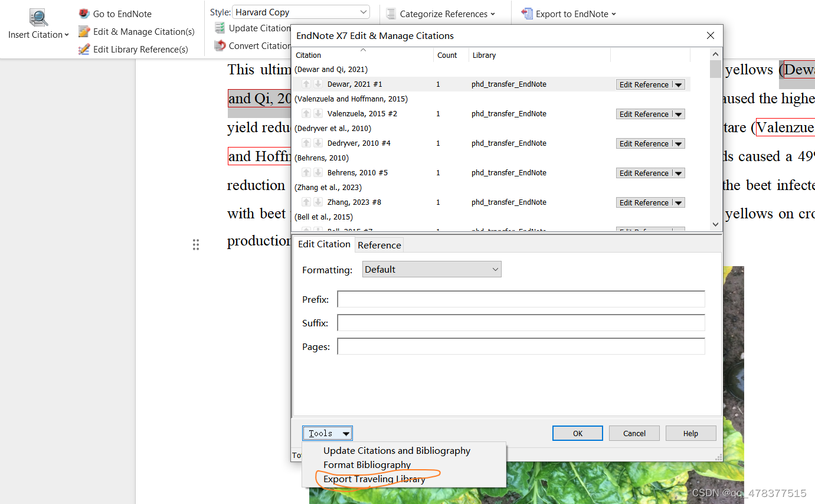Click the citation list scroll-up arrow
This screenshot has height=504, width=815.
click(715, 54)
